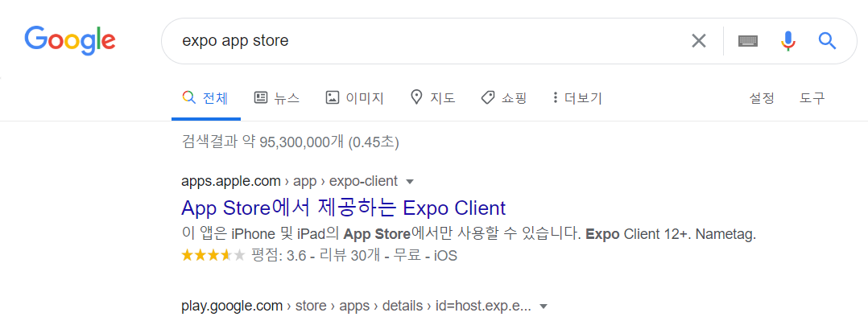This screenshot has height=321, width=868.
Task: Click the snippet text 'Expo Client 12+. Nametag.'
Action: point(671,234)
